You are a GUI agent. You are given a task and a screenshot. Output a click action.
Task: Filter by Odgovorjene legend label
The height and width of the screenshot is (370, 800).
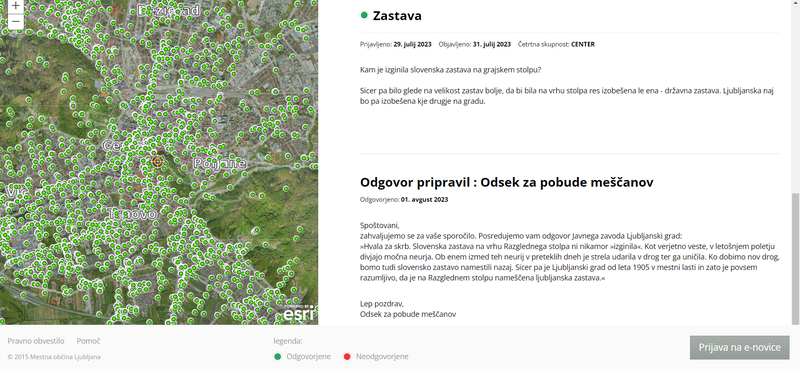308,356
